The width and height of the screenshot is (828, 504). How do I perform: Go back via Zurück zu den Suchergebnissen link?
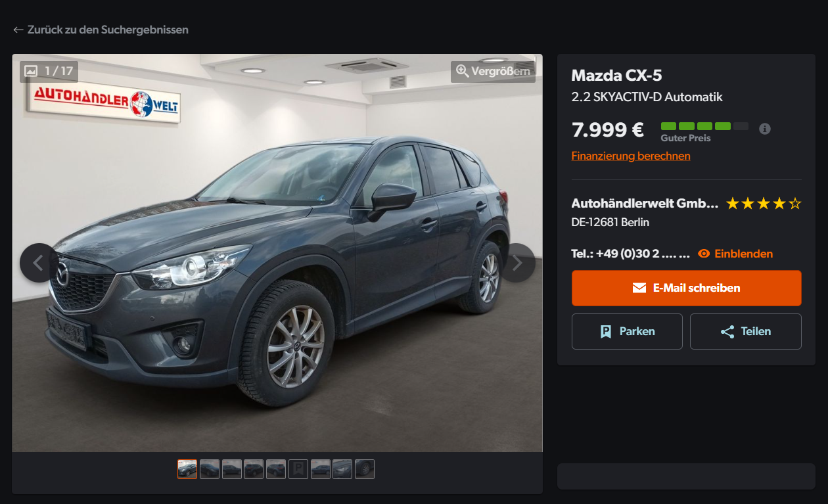pyautogui.click(x=101, y=30)
